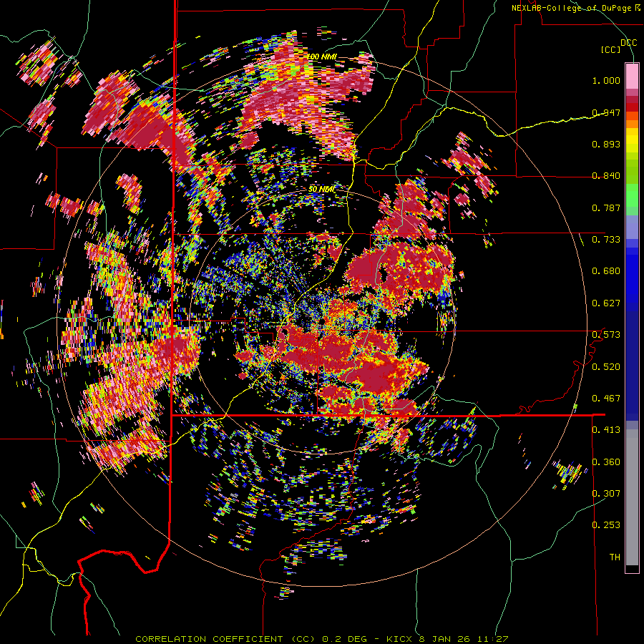Click the TH threshold label on the legend
The image size is (644, 644).
tap(615, 557)
